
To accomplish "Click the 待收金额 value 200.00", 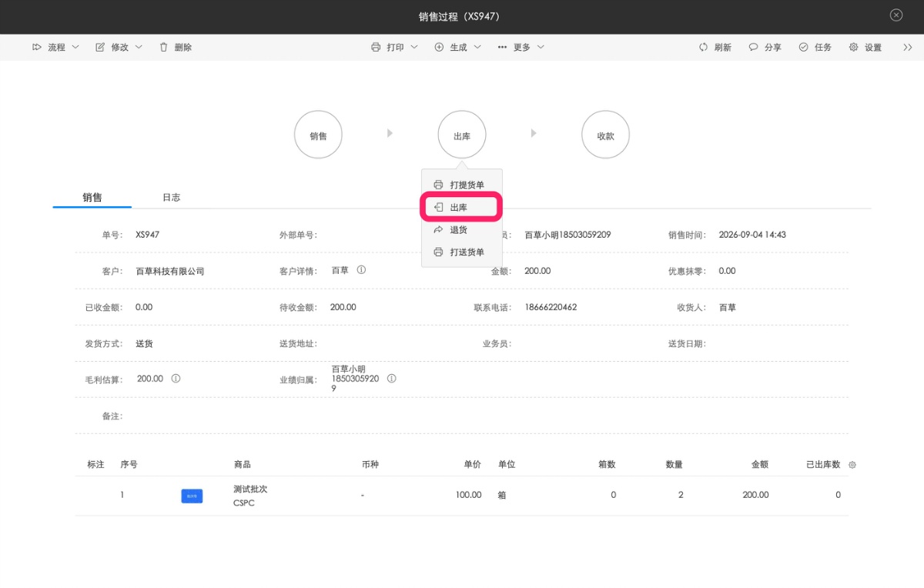I will pos(343,307).
